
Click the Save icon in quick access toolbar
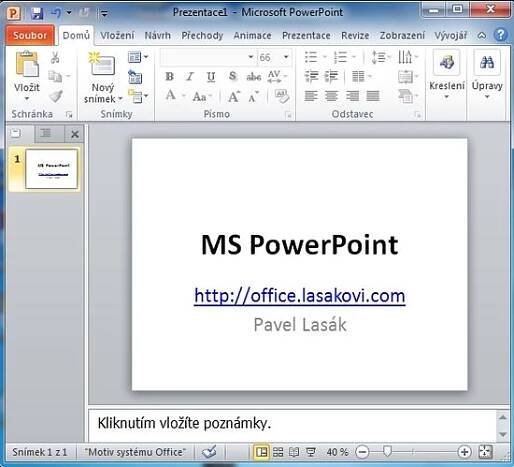(x=37, y=13)
